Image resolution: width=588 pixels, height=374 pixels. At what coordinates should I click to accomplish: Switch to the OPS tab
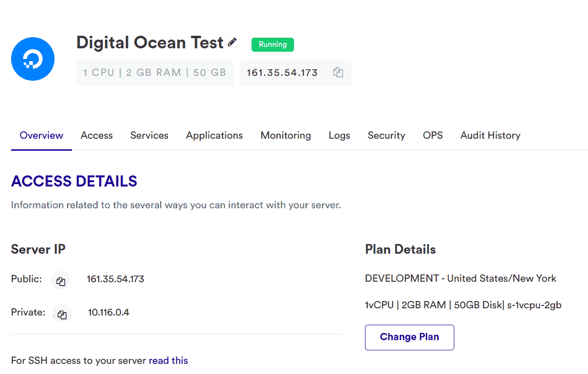[433, 135]
